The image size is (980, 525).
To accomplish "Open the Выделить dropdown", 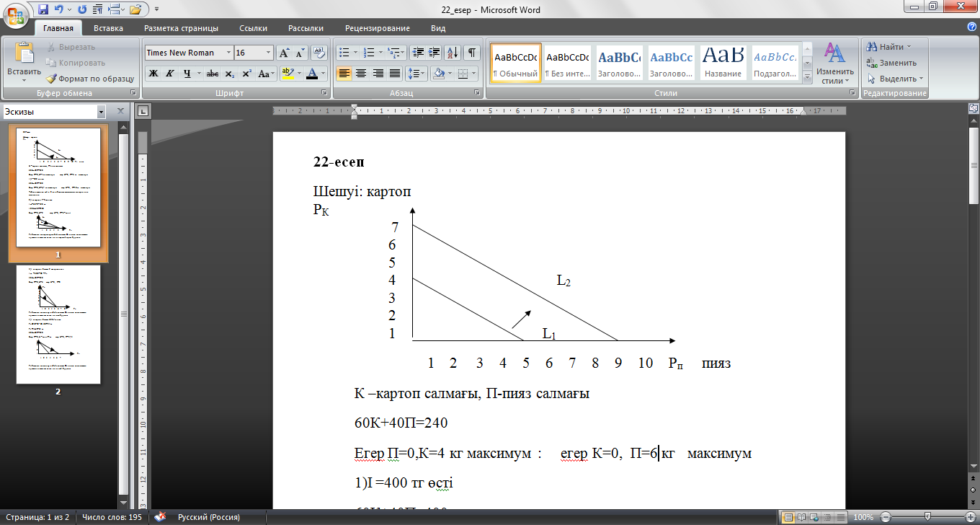I will (x=896, y=79).
